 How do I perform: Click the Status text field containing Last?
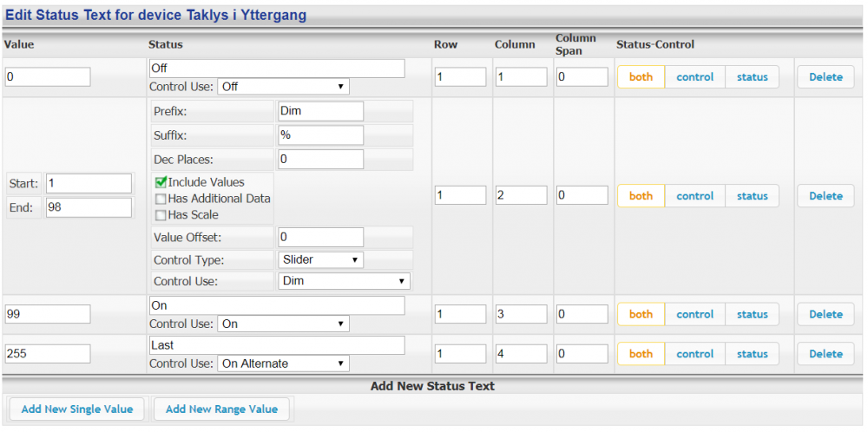tap(276, 345)
